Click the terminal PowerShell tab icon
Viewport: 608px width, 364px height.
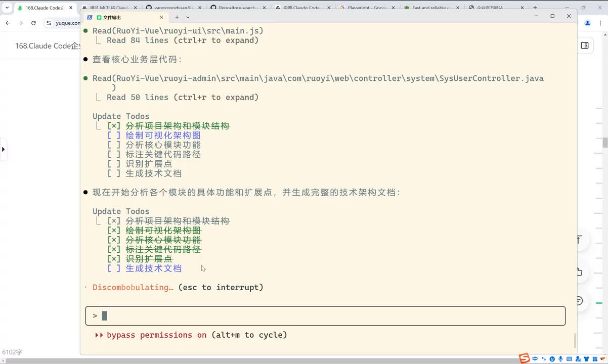pos(89,17)
